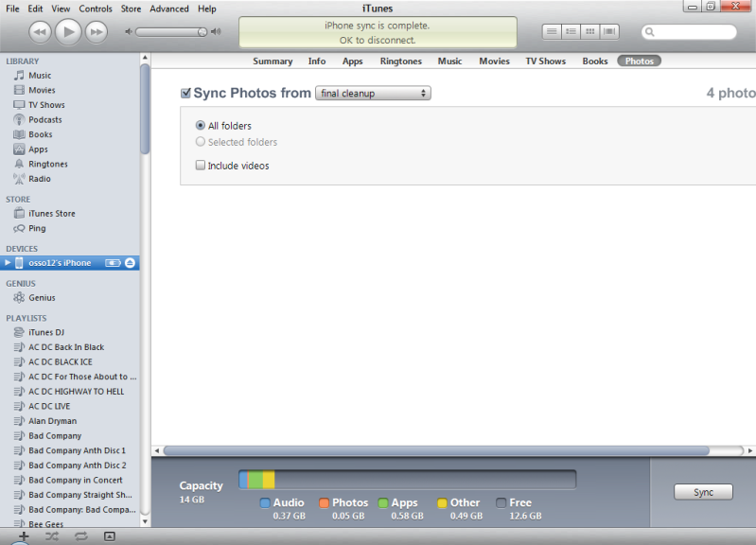This screenshot has height=545, width=756.
Task: Switch to the TV Shows tab
Action: pyautogui.click(x=545, y=62)
